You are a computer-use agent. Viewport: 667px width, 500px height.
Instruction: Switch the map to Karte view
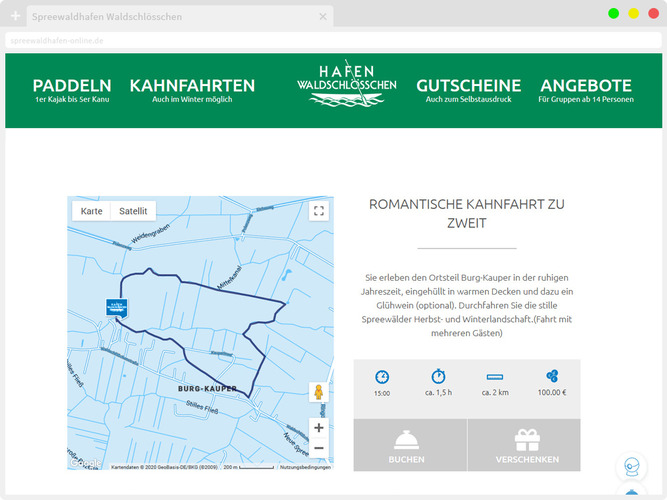(x=92, y=211)
